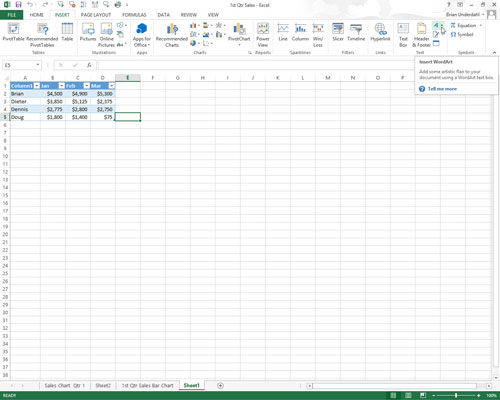The width and height of the screenshot is (500, 400).
Task: Insert a Line sparkline
Action: click(283, 32)
